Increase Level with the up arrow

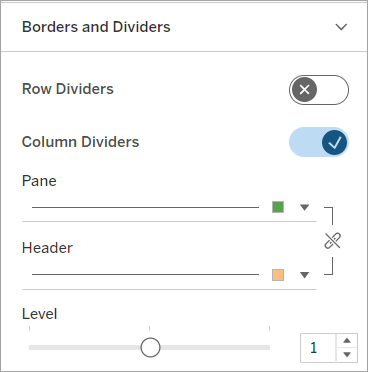[347, 341]
